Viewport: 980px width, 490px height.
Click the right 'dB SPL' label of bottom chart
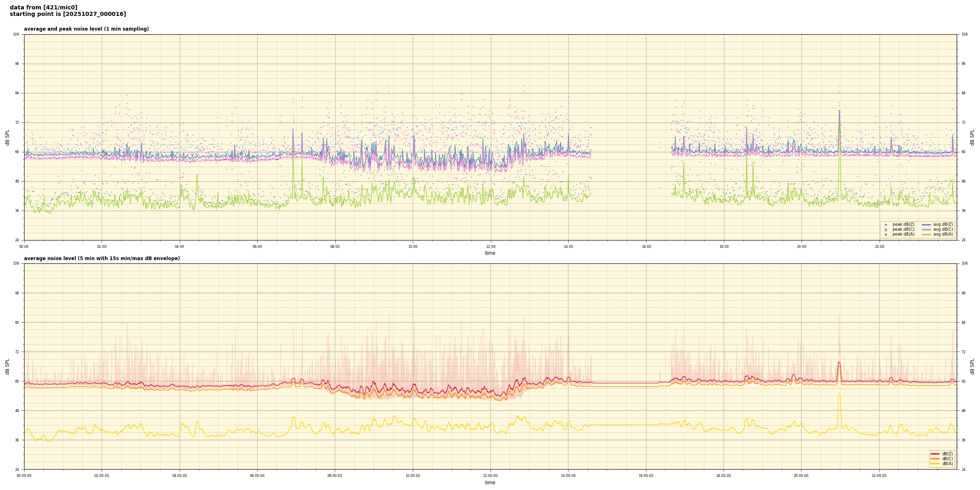point(972,366)
